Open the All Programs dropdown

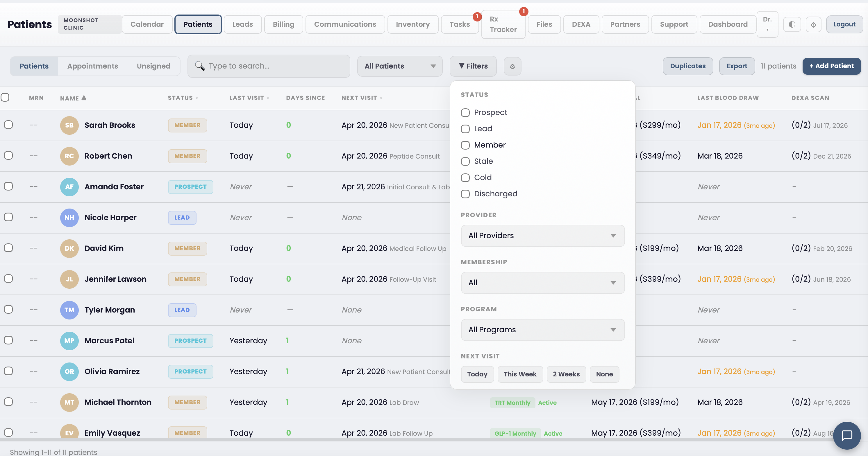[x=542, y=330]
